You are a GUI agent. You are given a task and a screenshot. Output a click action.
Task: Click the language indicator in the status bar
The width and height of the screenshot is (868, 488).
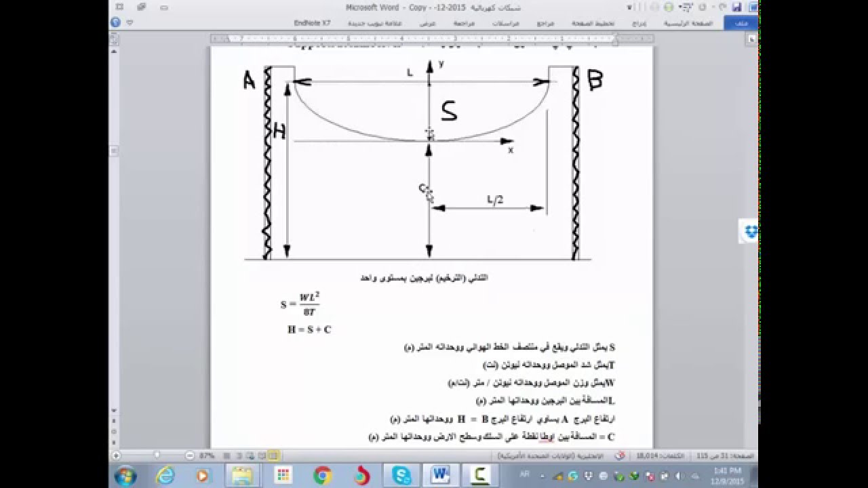pos(551,455)
